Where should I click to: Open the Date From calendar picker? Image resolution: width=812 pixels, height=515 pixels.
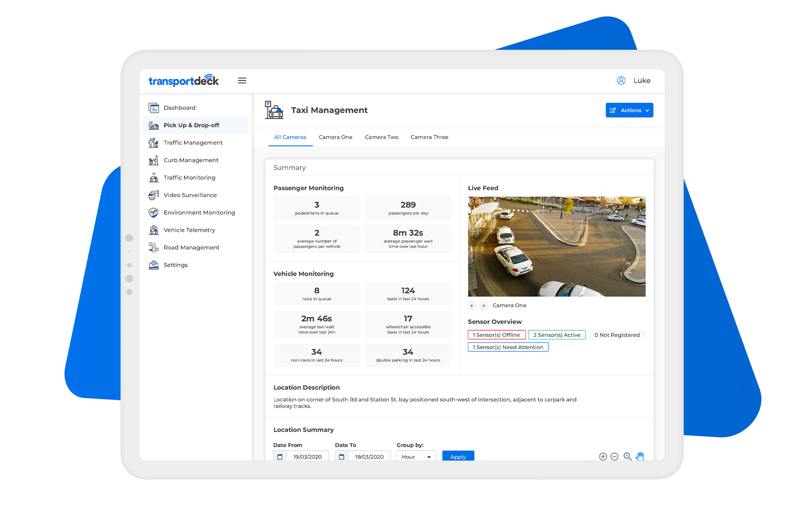click(x=280, y=457)
